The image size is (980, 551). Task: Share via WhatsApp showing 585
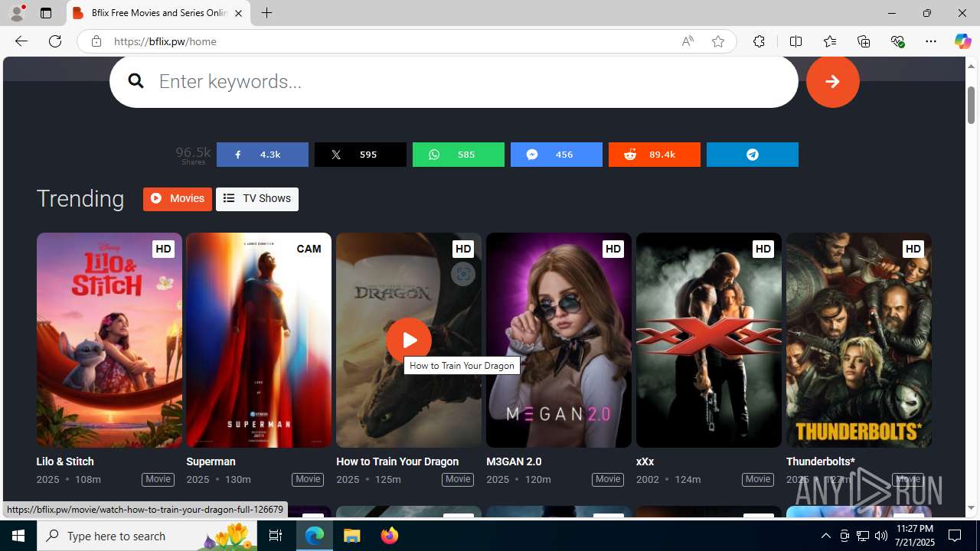[x=458, y=155]
